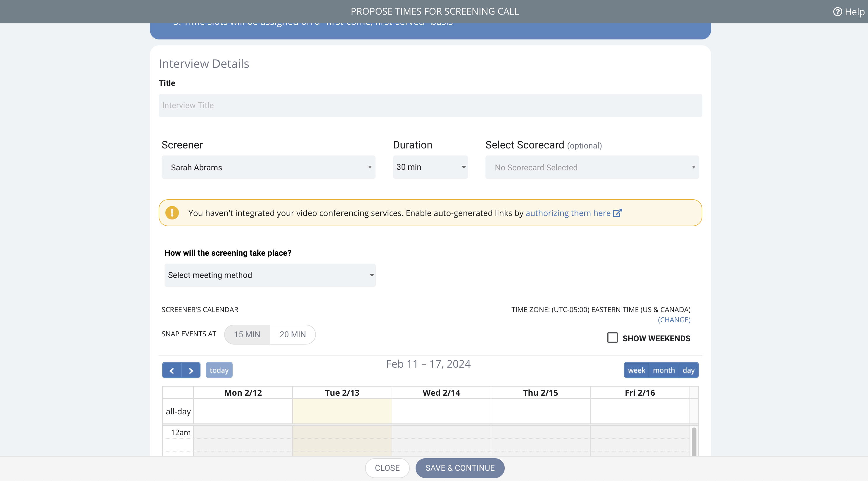Click the Tue 2/13 column header

[x=342, y=393]
